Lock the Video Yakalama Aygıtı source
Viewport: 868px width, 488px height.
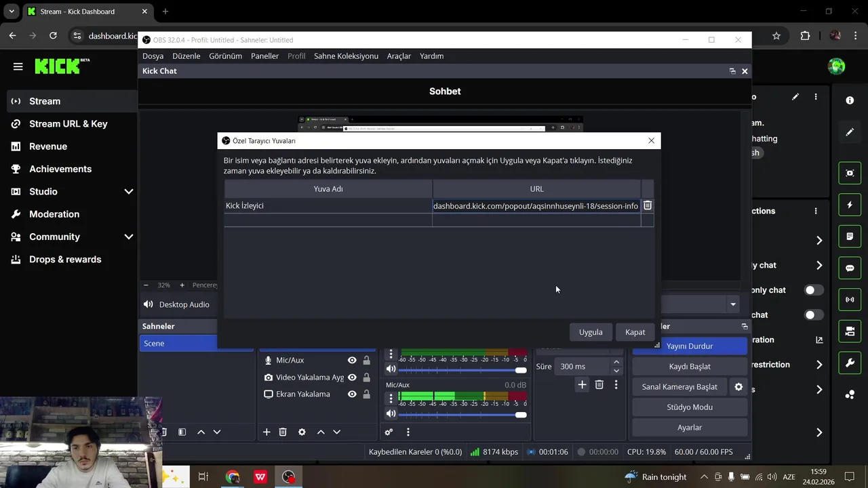367,377
